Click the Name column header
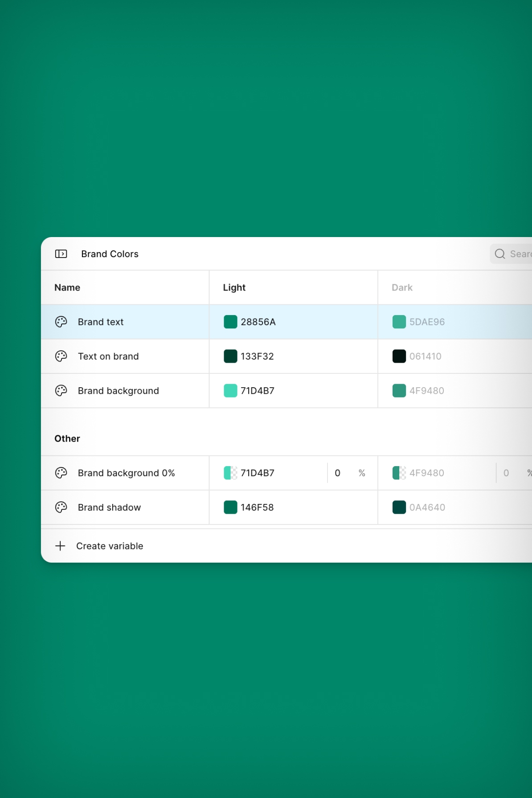This screenshot has width=532, height=798. pos(67,287)
